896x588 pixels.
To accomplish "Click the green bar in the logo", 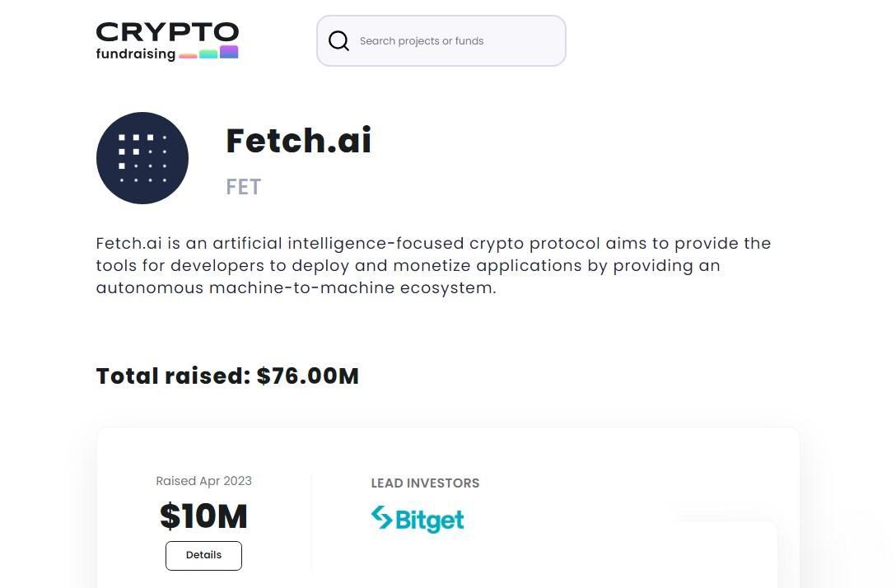I will coord(208,54).
